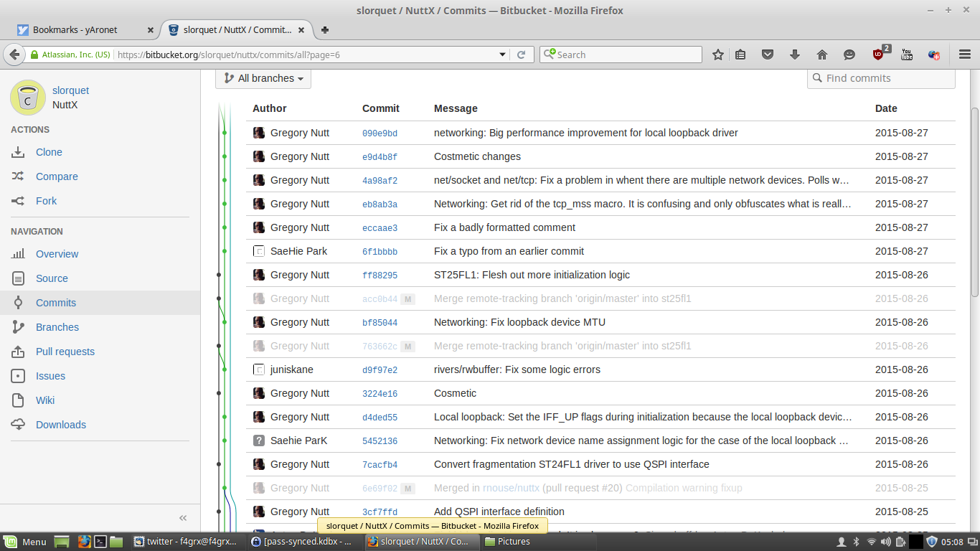Screen dimensions: 980x551
Task: Click the Firefox bookmark star icon
Action: coord(717,55)
